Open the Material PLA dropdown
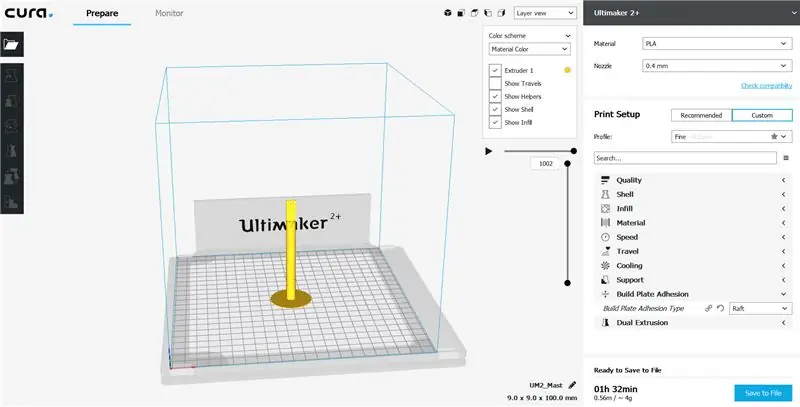This screenshot has width=800, height=407. pos(717,44)
